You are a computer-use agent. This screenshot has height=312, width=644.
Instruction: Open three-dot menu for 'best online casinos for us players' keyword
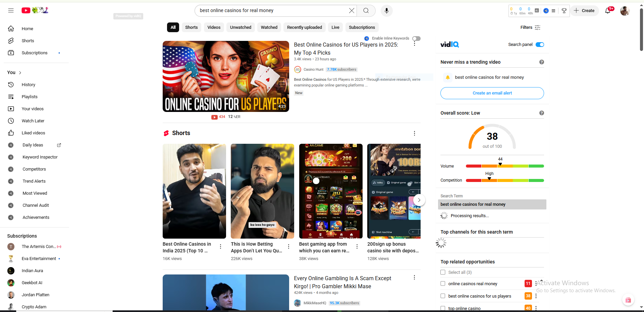tap(536, 296)
